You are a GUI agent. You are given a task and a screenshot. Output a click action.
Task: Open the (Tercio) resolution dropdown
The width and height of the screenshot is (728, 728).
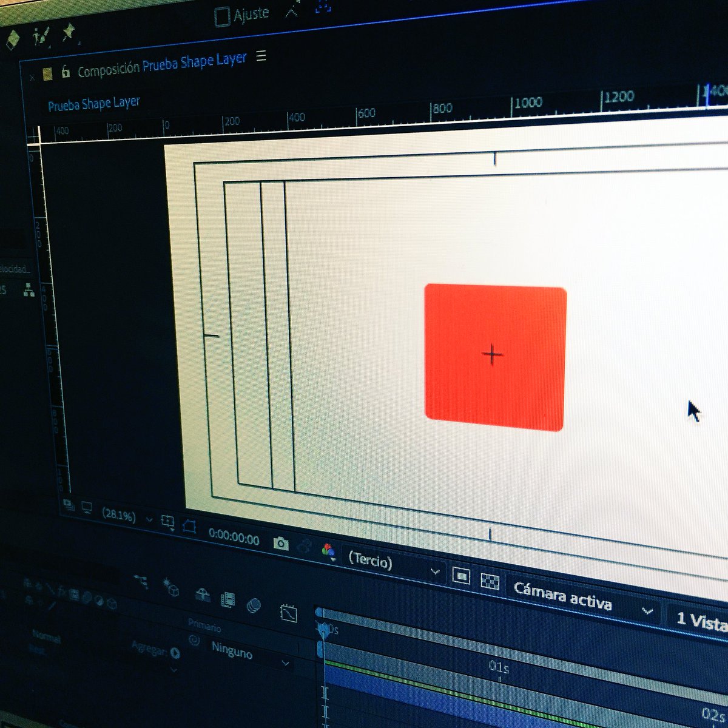pyautogui.click(x=394, y=564)
